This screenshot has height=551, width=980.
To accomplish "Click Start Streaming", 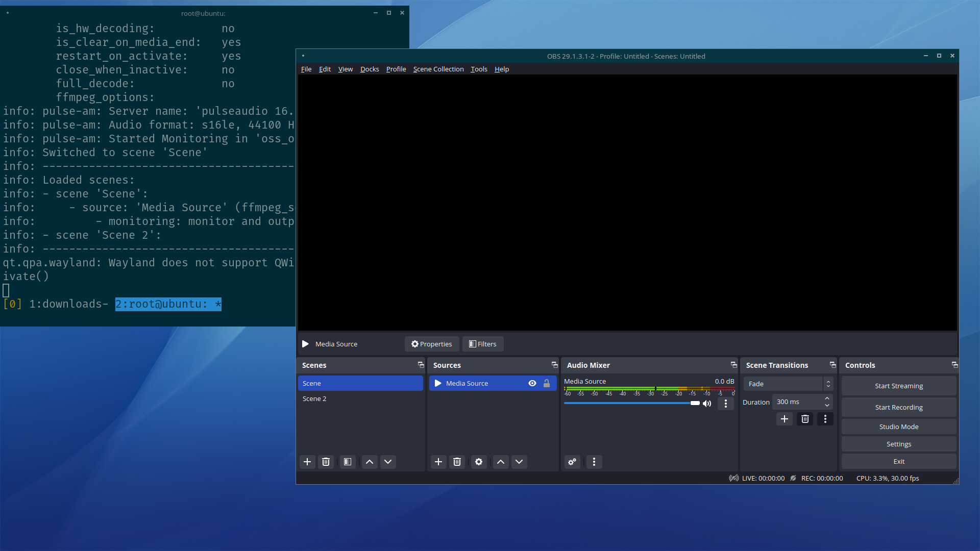I will pyautogui.click(x=899, y=386).
